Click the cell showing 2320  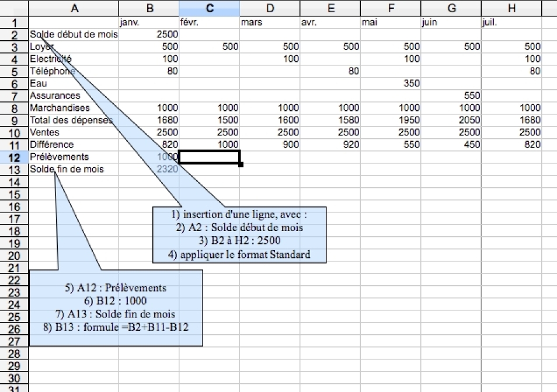(x=165, y=169)
